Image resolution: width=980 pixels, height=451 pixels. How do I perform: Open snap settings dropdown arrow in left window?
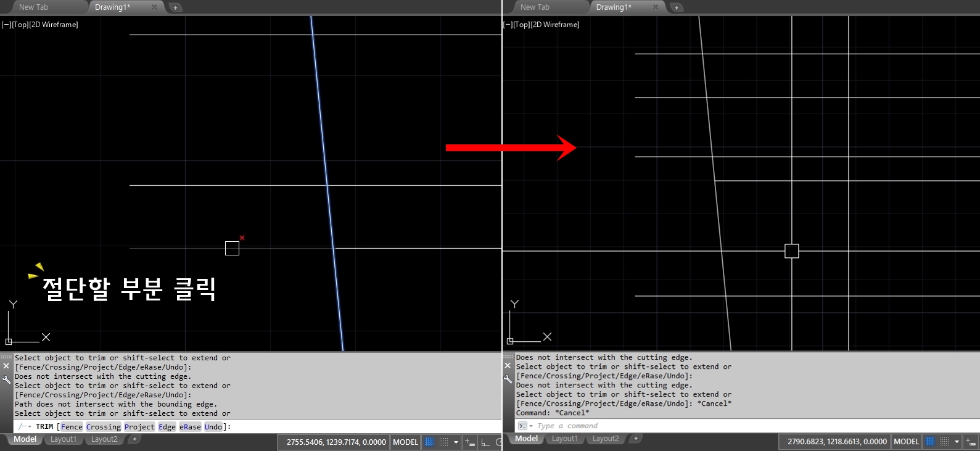point(456,442)
